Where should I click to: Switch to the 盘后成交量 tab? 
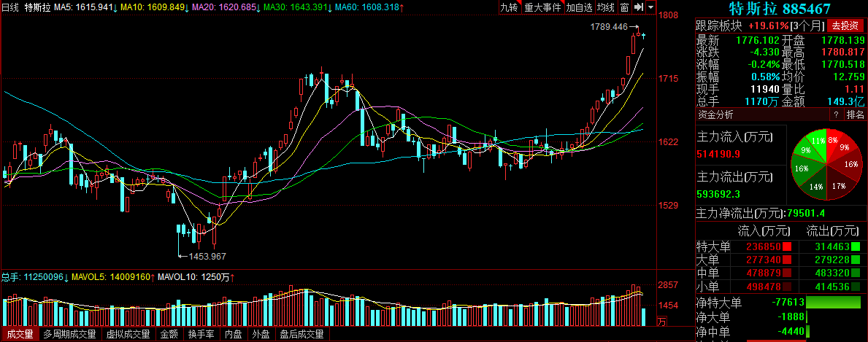point(302,334)
